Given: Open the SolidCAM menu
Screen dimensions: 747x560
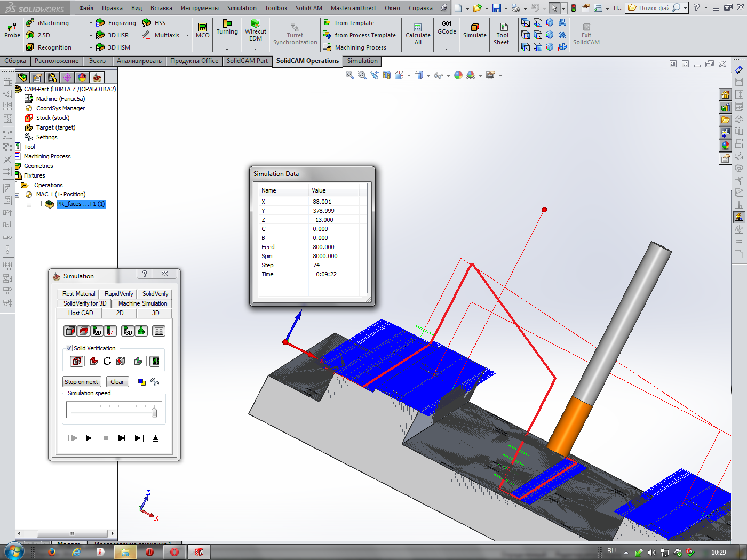Looking at the screenshot, I should (x=309, y=8).
